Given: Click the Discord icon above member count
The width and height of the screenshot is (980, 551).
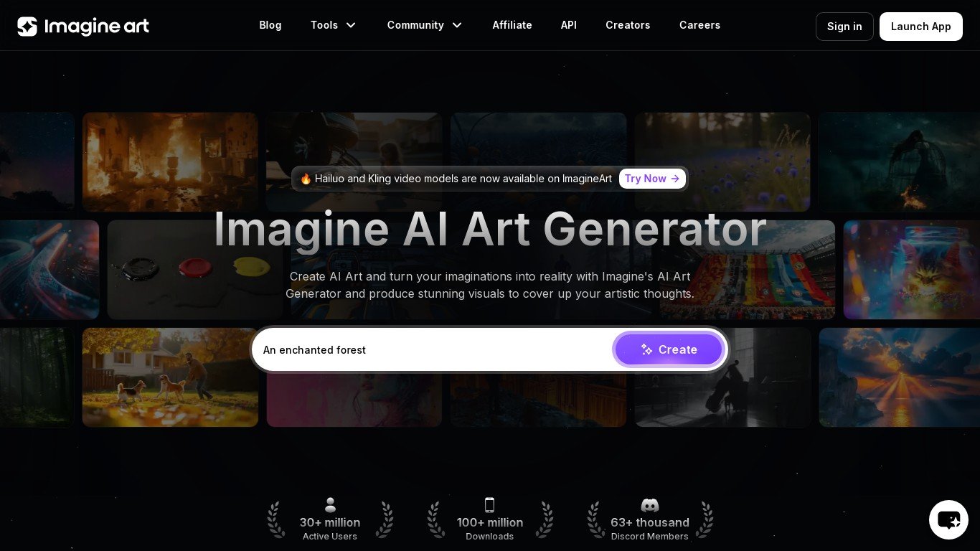Looking at the screenshot, I should tap(650, 505).
